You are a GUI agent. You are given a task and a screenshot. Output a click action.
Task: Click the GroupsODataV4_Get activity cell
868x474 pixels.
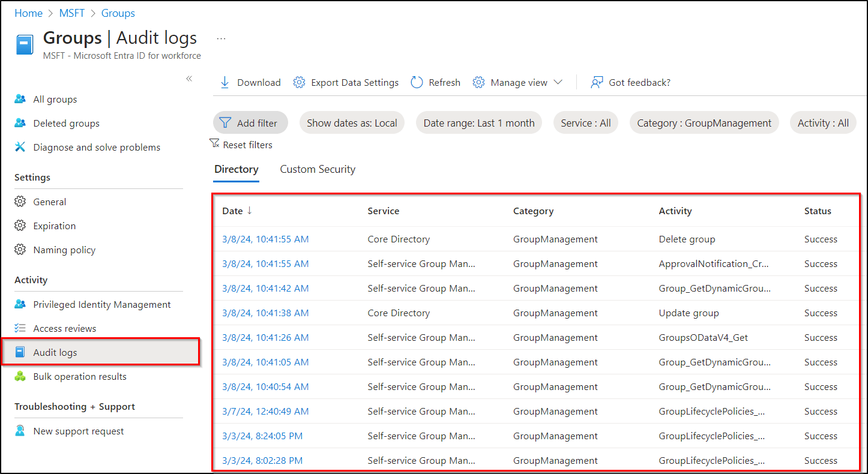point(703,337)
